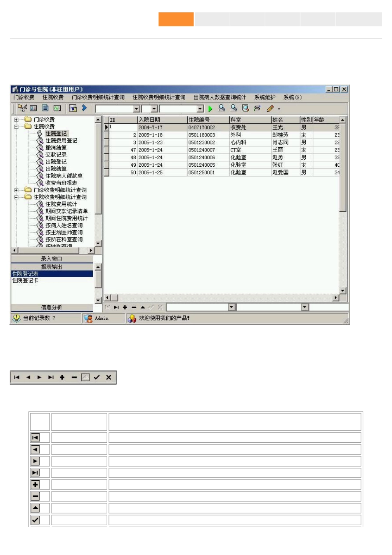The width and height of the screenshot is (392, 555).
Task: Click the tree-structure icon at the toolbar start
Action: click(x=22, y=108)
